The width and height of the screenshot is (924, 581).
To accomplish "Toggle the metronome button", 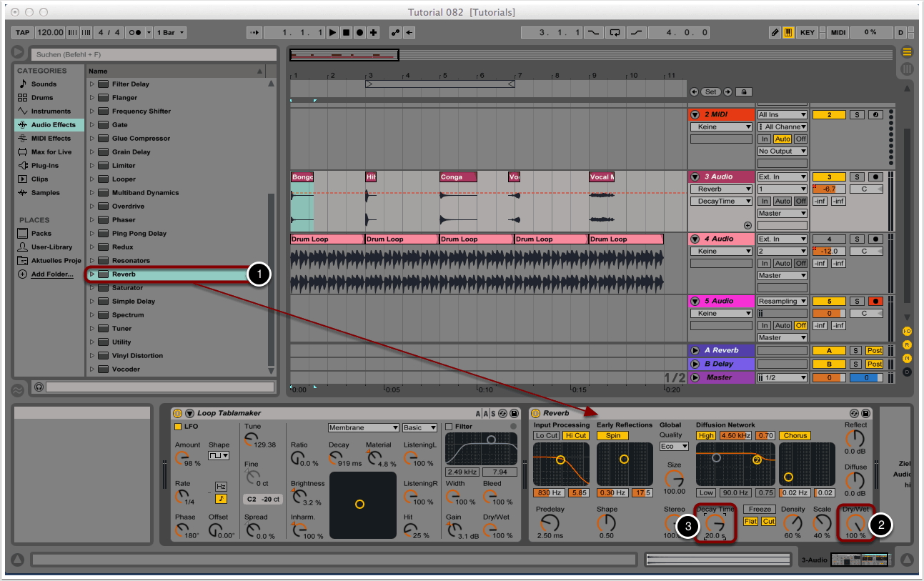I will point(136,33).
